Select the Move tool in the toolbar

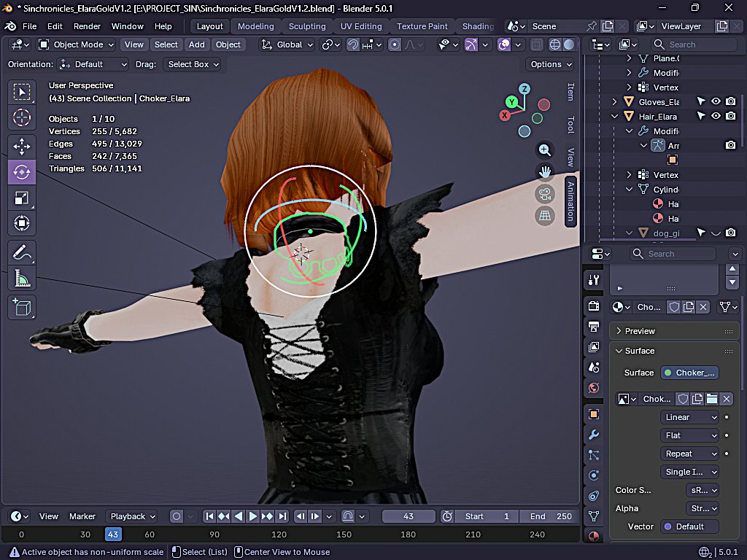pos(22,146)
